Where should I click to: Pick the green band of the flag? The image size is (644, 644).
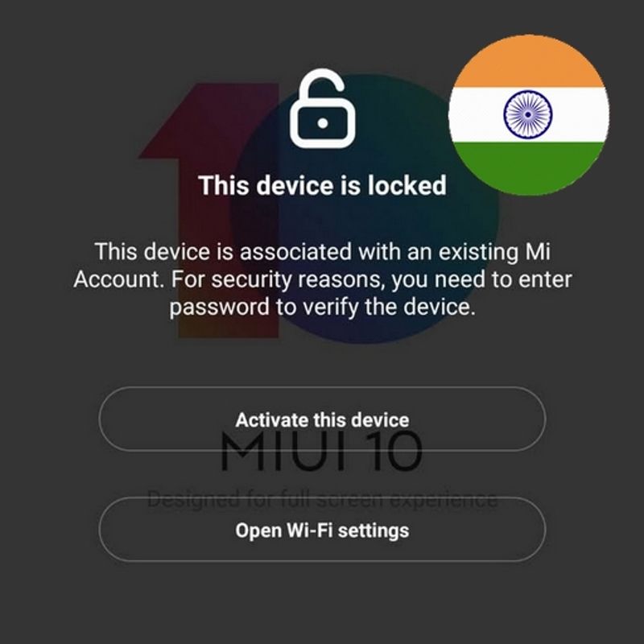529,168
